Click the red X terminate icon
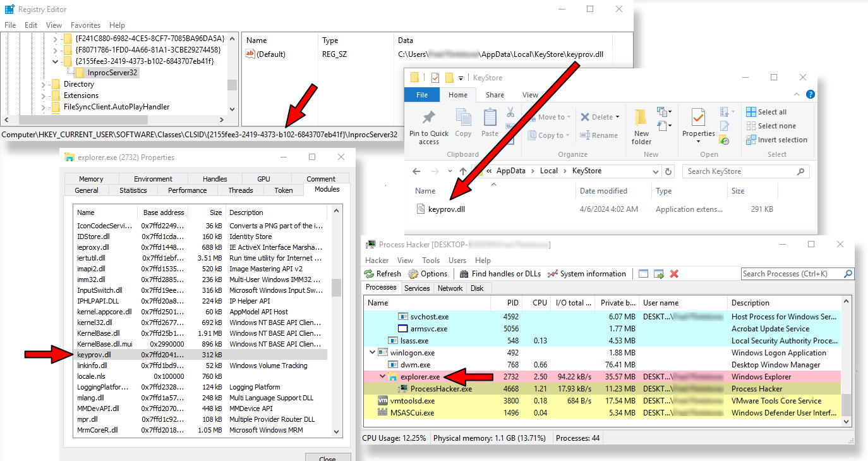Screen dimensions: 868x461 (x=674, y=274)
